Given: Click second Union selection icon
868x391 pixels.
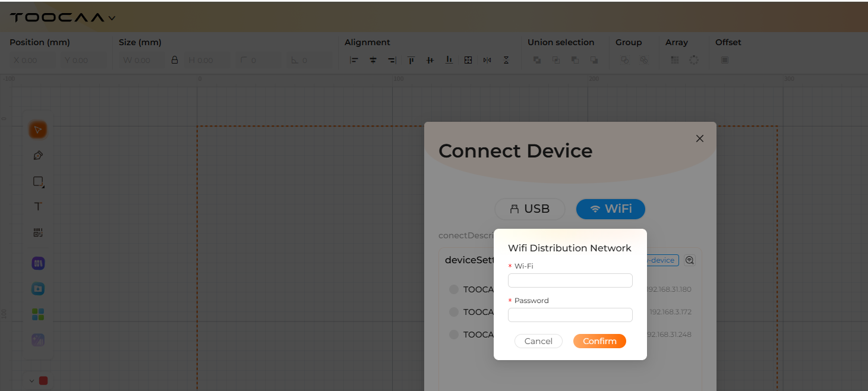Looking at the screenshot, I should 556,60.
